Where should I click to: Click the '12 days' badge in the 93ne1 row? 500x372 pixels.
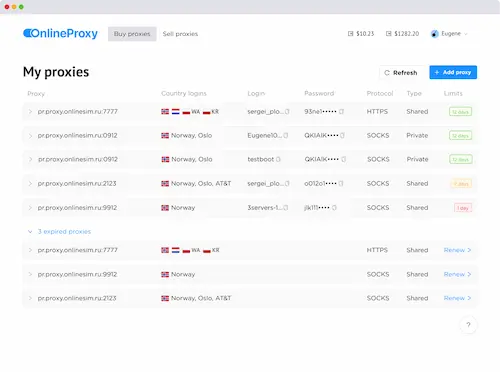[x=460, y=112]
